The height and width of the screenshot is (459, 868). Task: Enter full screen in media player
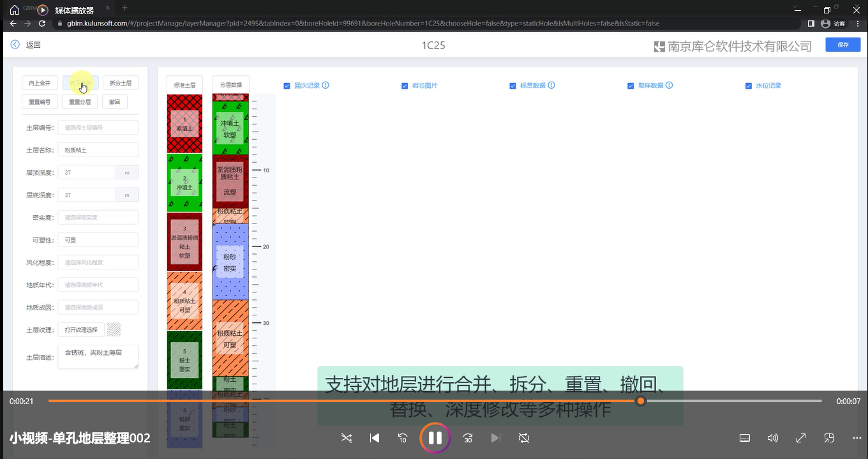(801, 438)
